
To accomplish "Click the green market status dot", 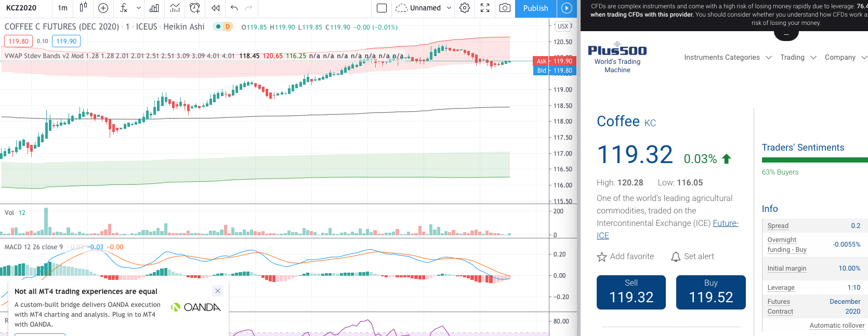I will [x=218, y=26].
